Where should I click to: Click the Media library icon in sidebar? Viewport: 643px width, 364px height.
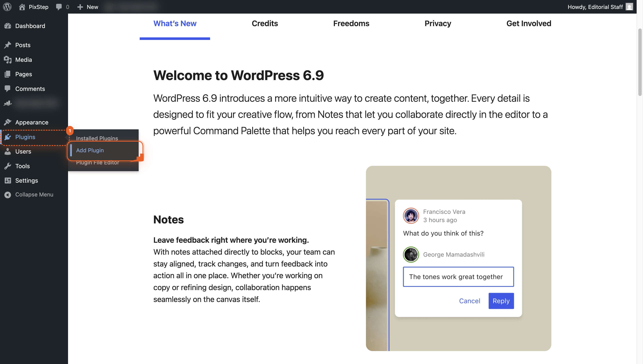(8, 59)
